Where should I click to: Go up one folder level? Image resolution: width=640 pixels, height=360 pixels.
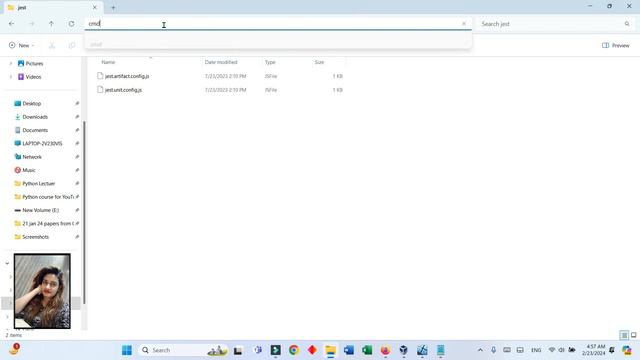pyautogui.click(x=51, y=24)
